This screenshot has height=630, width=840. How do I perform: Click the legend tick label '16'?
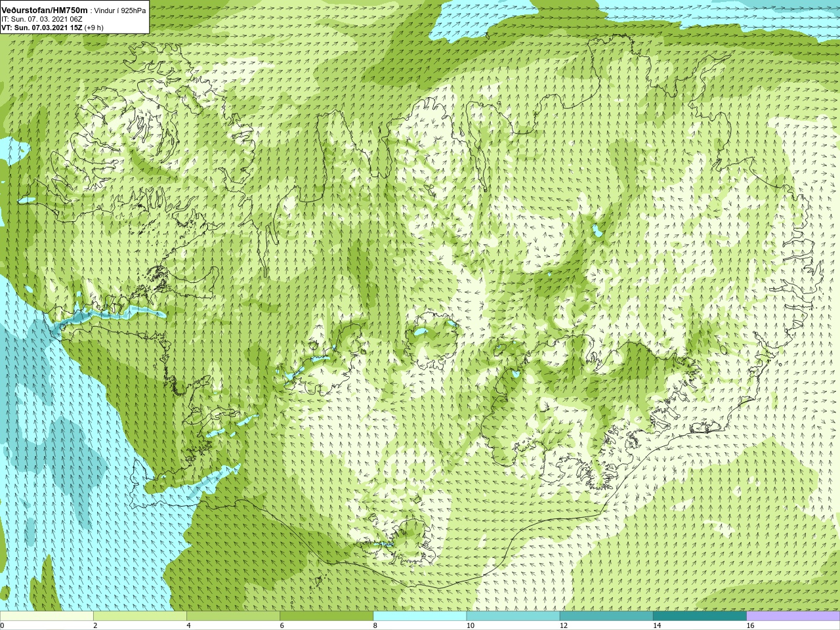[750, 625]
